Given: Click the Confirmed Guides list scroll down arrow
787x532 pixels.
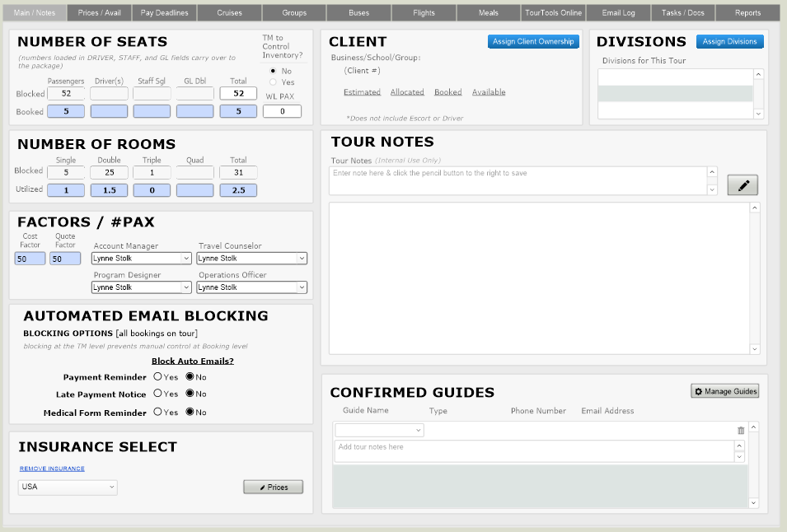Looking at the screenshot, I should pyautogui.click(x=753, y=502).
